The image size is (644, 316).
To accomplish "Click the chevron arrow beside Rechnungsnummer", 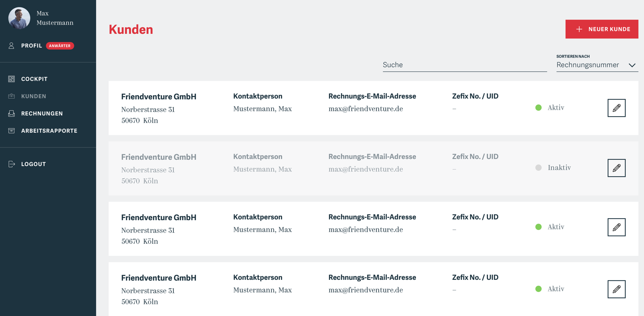I will (x=632, y=65).
